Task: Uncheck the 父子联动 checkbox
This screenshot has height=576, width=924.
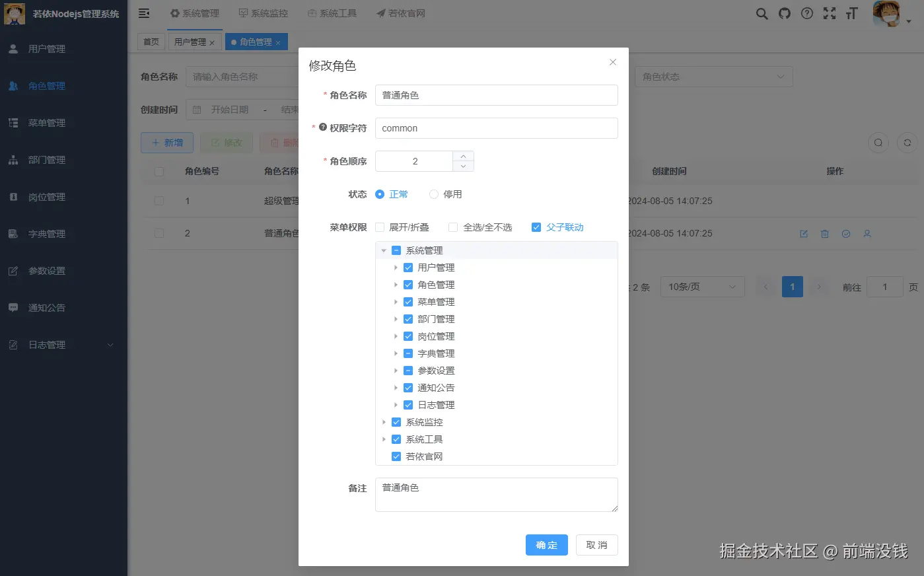Action: (536, 227)
